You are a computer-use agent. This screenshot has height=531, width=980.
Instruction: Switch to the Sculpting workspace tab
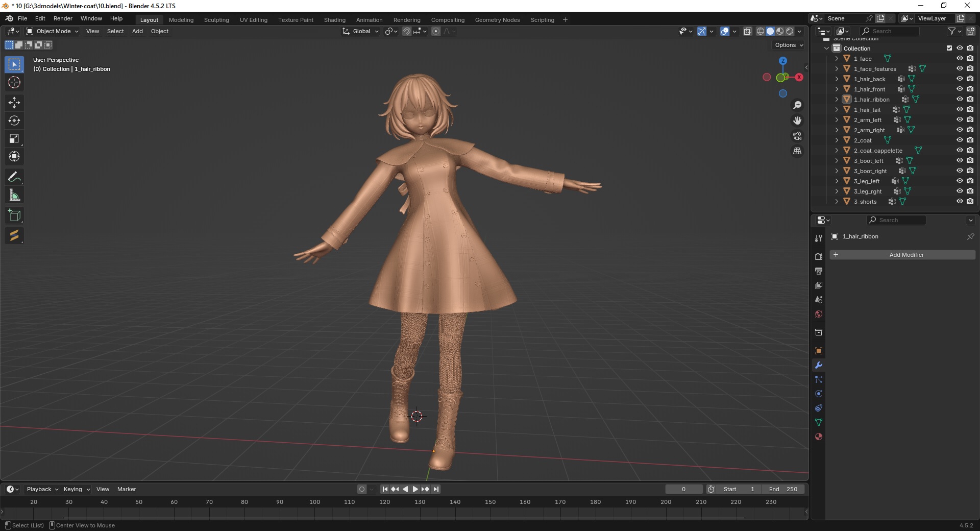(216, 20)
